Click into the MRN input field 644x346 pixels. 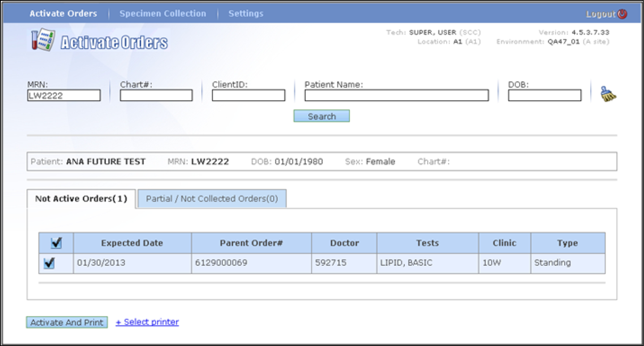(64, 95)
